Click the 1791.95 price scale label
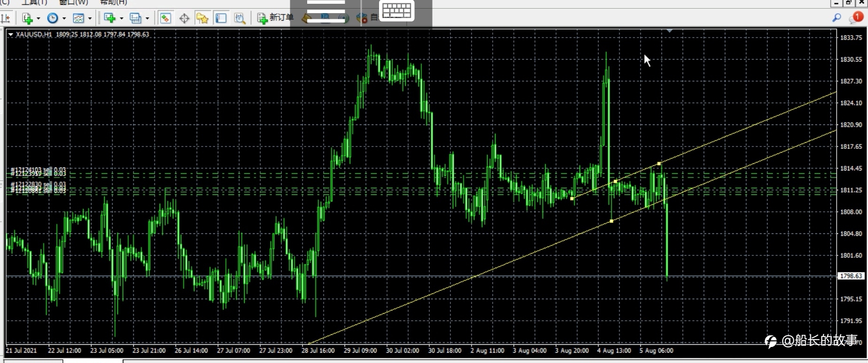This screenshot has height=363, width=868. point(851,321)
